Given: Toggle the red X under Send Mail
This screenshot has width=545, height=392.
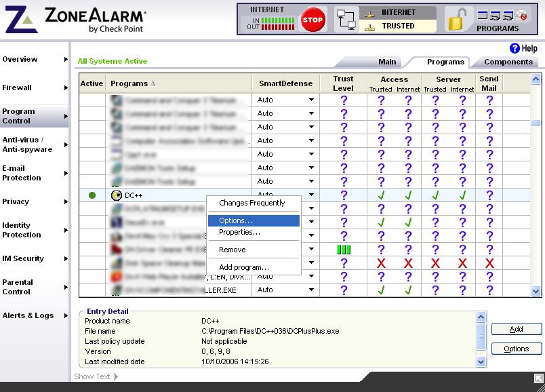Looking at the screenshot, I should coord(489,263).
